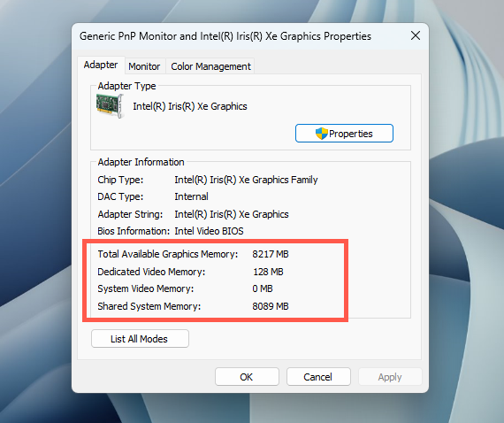Click the Chip Type value text

click(x=246, y=180)
